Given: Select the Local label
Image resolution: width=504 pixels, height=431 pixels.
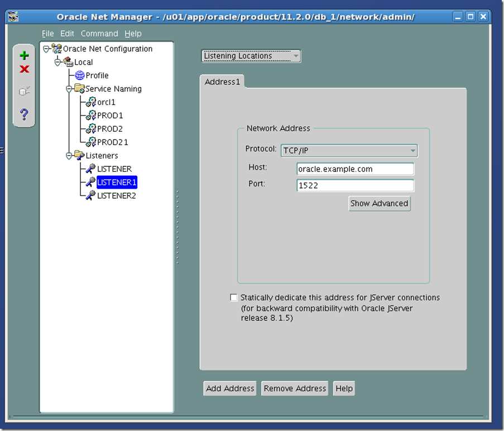Looking at the screenshot, I should coord(84,62).
